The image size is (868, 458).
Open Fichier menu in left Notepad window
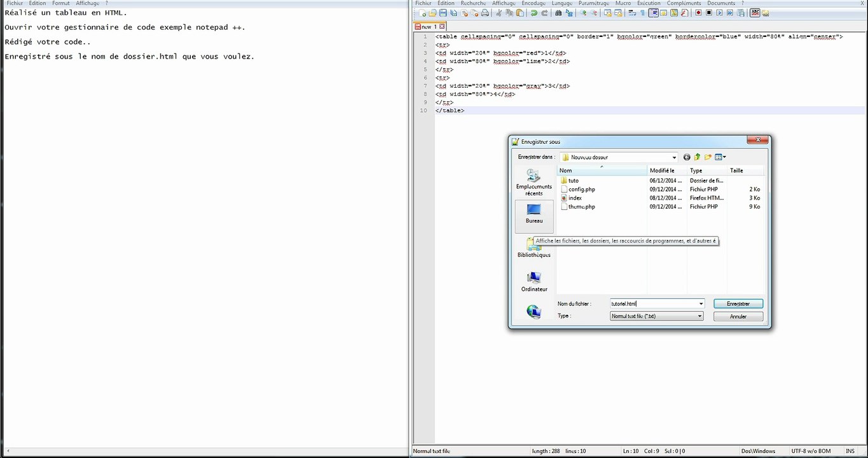tap(15, 3)
